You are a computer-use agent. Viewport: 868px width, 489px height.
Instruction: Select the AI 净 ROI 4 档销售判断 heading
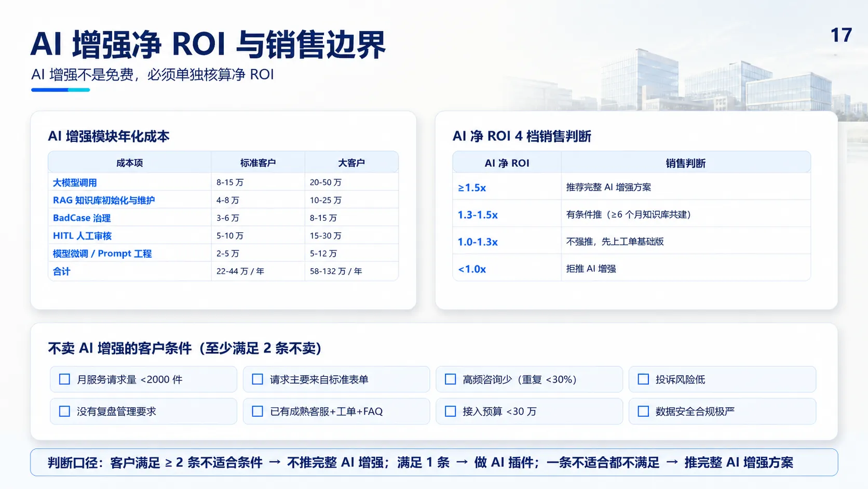coord(522,136)
